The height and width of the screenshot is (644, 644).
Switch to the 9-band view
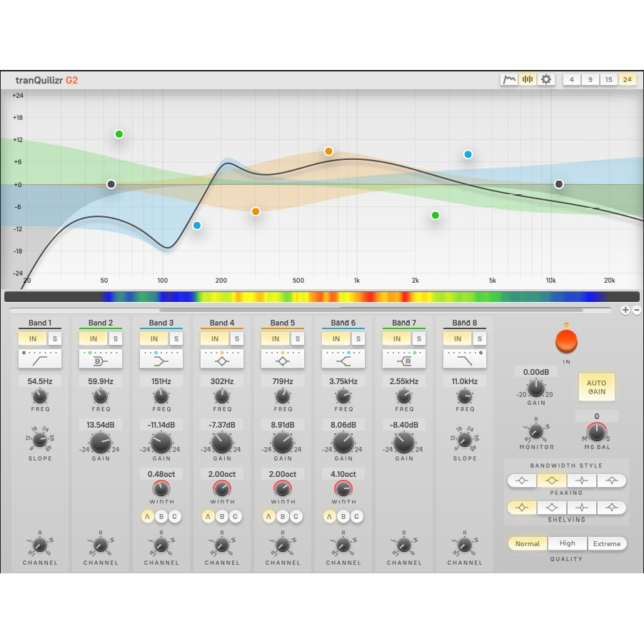click(x=590, y=79)
